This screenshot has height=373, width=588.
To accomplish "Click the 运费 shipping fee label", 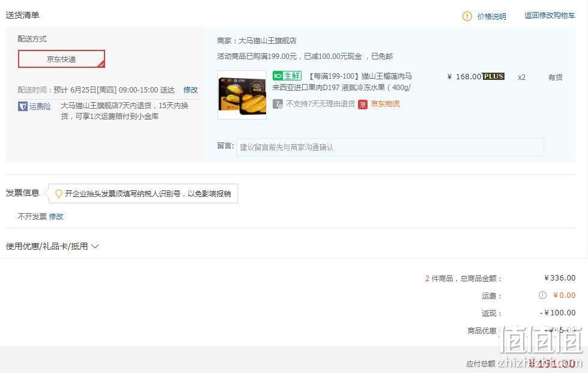I will point(491,296).
